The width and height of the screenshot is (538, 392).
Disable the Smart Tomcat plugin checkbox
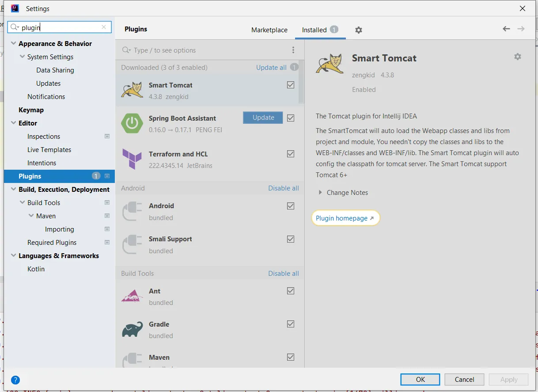pyautogui.click(x=291, y=85)
